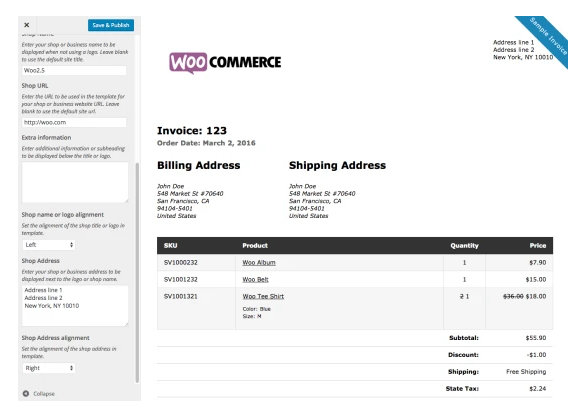The image size is (577, 407).
Task: Click the Sample Invoice corner ribbon
Action: tap(547, 39)
